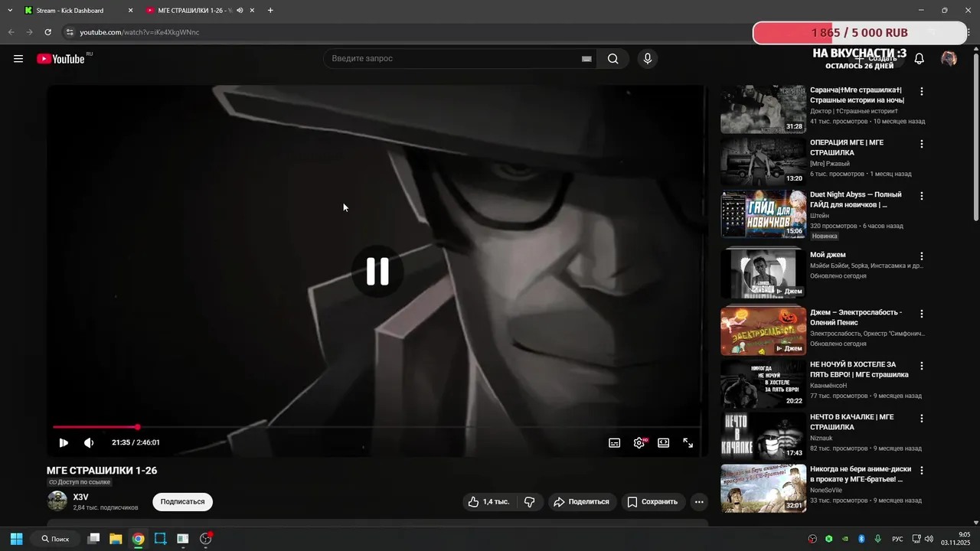The height and width of the screenshot is (551, 980).
Task: Switch to theater mode
Action: pos(664,442)
